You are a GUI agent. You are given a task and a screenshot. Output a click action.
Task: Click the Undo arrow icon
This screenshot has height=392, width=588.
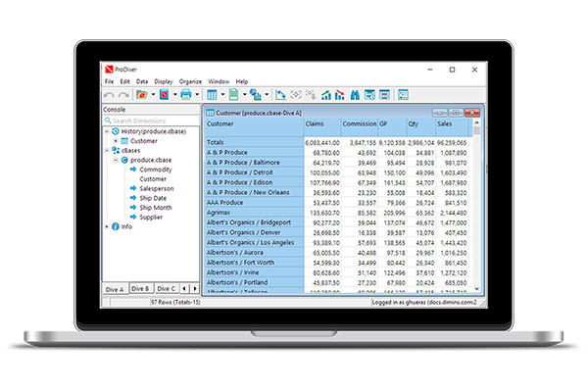coord(109,95)
